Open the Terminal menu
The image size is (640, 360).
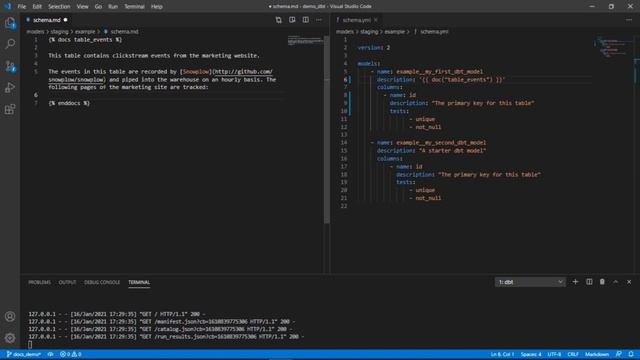[134, 7]
